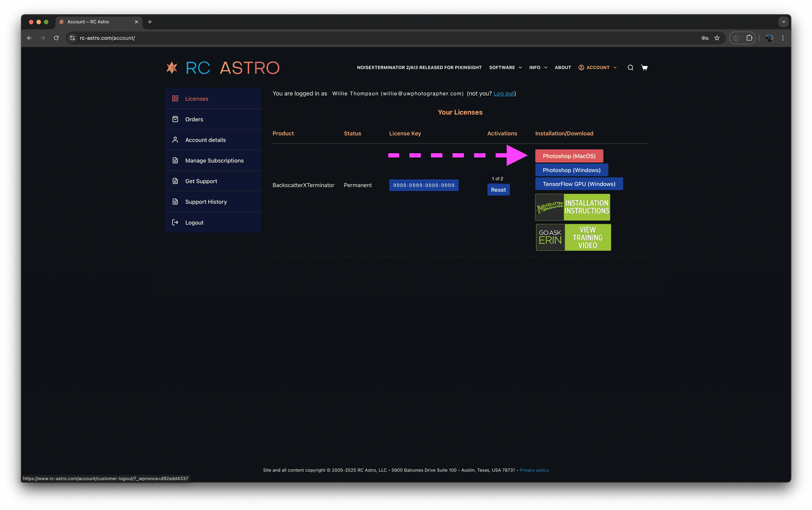Click the Installation/Download column header
This screenshot has height=510, width=812.
pos(564,133)
